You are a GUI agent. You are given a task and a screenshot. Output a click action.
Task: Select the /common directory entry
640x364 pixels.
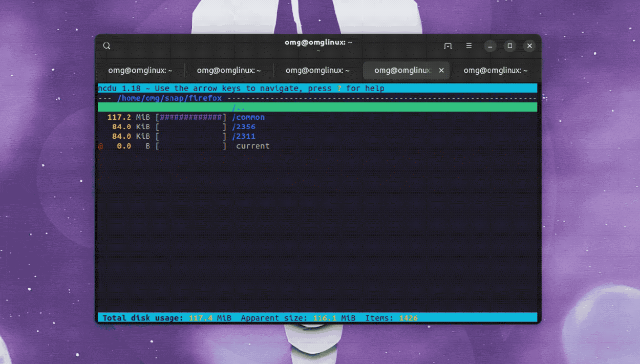tap(248, 117)
